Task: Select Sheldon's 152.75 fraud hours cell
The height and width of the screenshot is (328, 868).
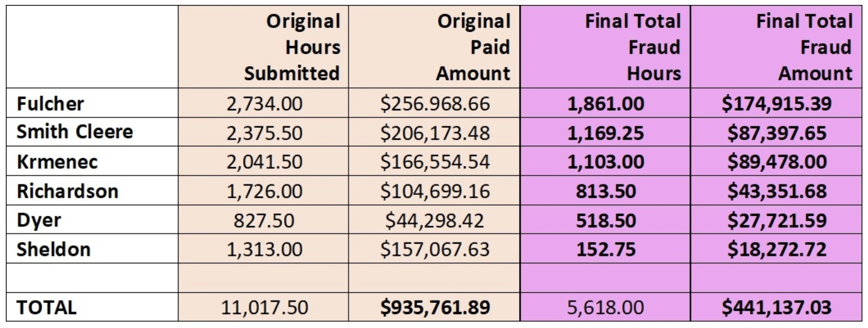Action: [x=605, y=248]
